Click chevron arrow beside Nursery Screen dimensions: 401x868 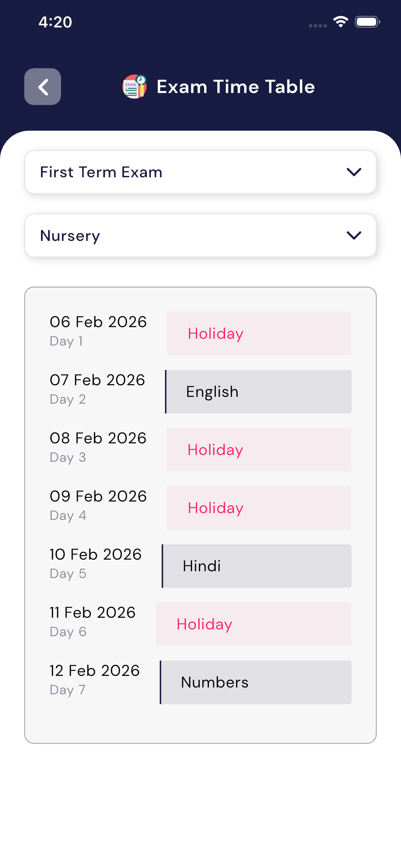pos(354,235)
